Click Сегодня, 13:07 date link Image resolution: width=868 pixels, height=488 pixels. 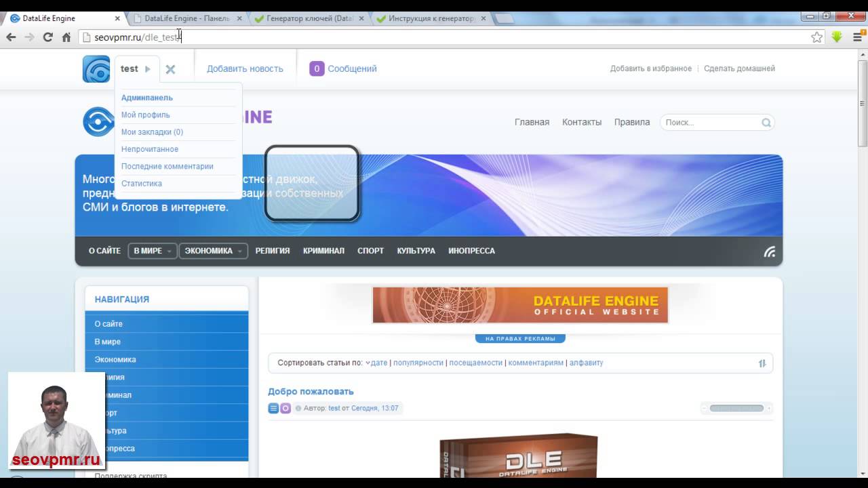(x=375, y=408)
